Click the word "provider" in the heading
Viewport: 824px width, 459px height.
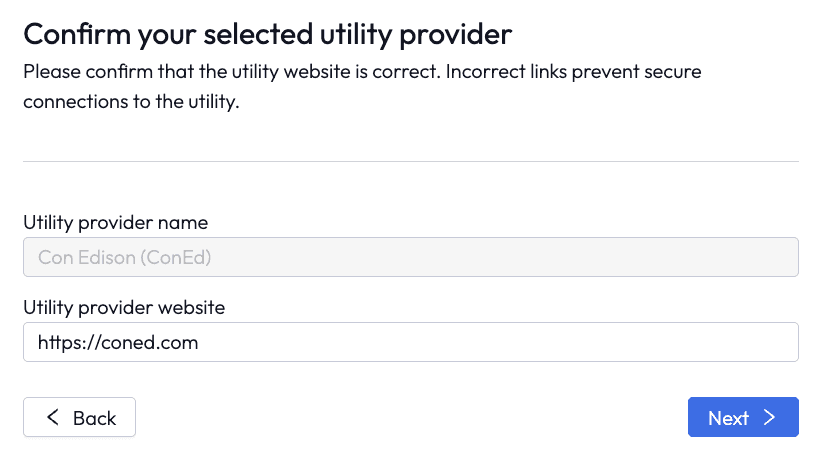(x=456, y=35)
